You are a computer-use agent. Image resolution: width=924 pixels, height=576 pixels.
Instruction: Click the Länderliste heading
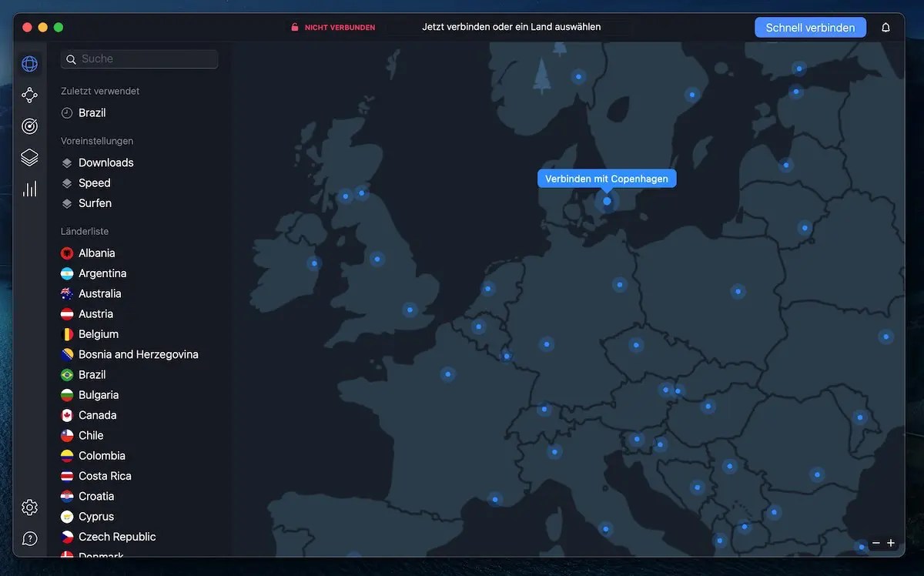click(x=85, y=231)
